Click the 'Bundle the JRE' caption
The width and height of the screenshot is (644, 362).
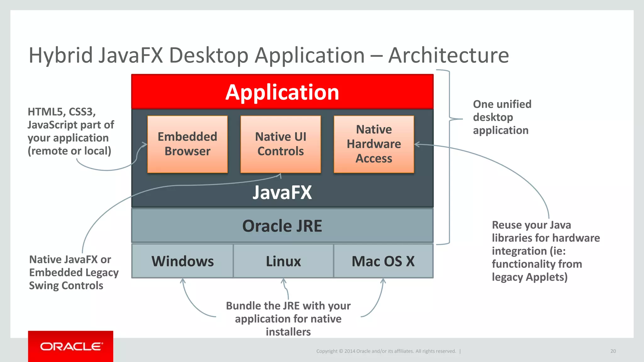[x=288, y=319]
